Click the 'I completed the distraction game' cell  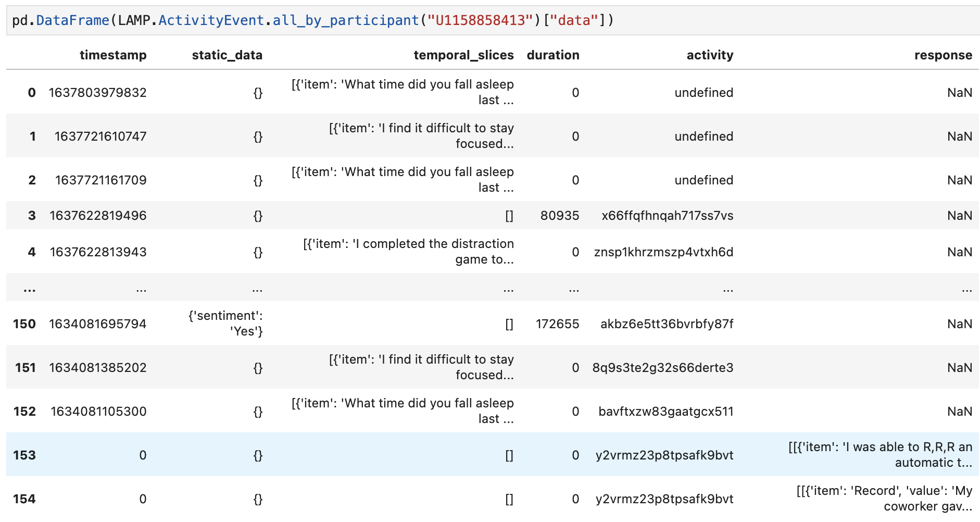tap(408, 252)
